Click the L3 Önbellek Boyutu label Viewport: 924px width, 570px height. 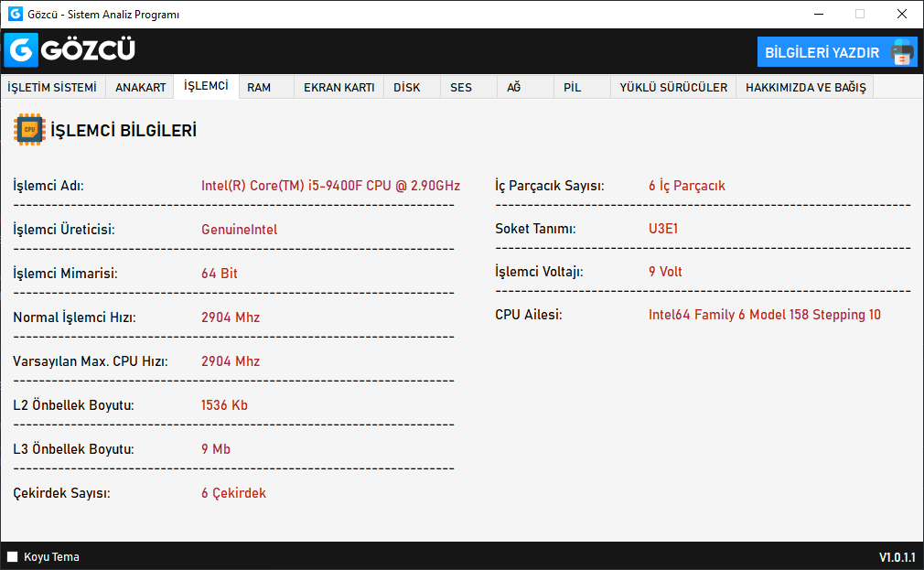[x=73, y=449]
